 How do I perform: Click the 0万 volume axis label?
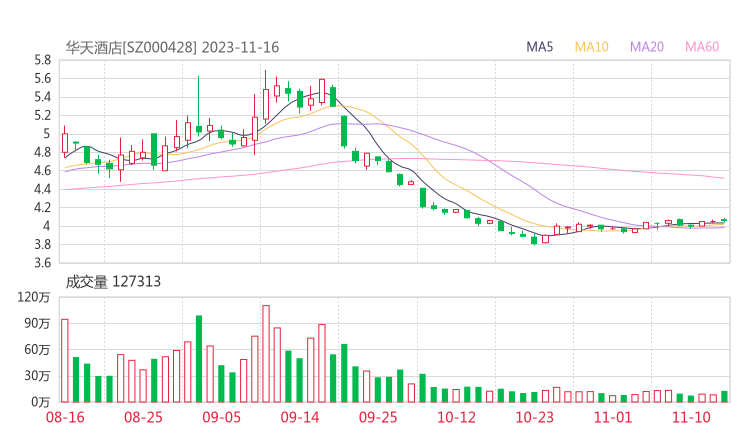pos(41,402)
